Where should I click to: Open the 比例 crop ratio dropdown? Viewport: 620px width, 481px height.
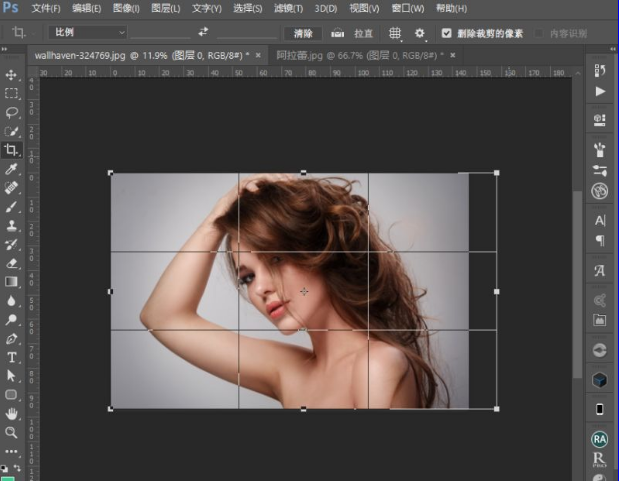[x=88, y=32]
